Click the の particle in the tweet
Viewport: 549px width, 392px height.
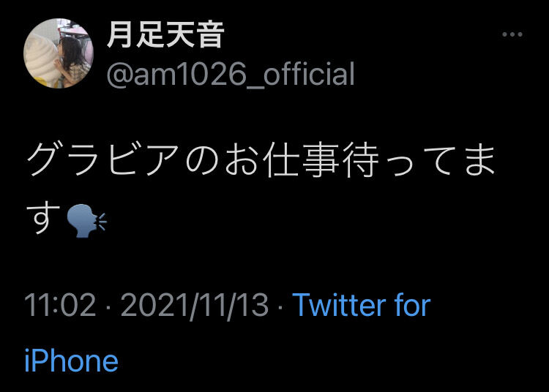tap(202, 162)
